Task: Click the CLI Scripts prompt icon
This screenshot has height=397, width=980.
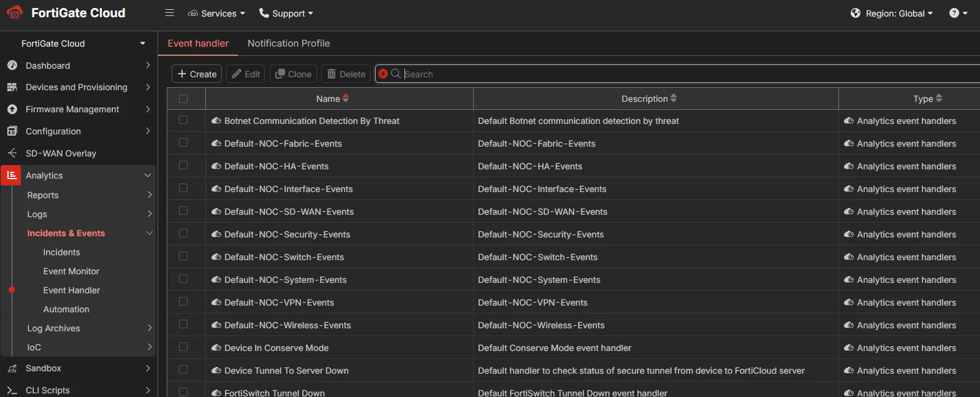Action: point(12,390)
